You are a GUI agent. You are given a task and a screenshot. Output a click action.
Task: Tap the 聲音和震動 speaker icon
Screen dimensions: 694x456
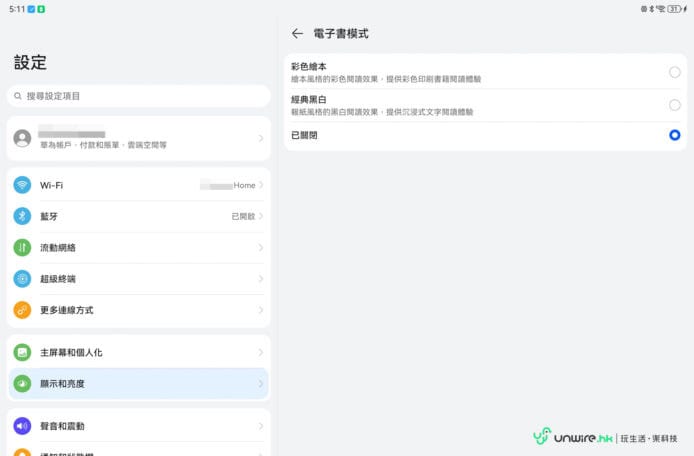click(22, 426)
